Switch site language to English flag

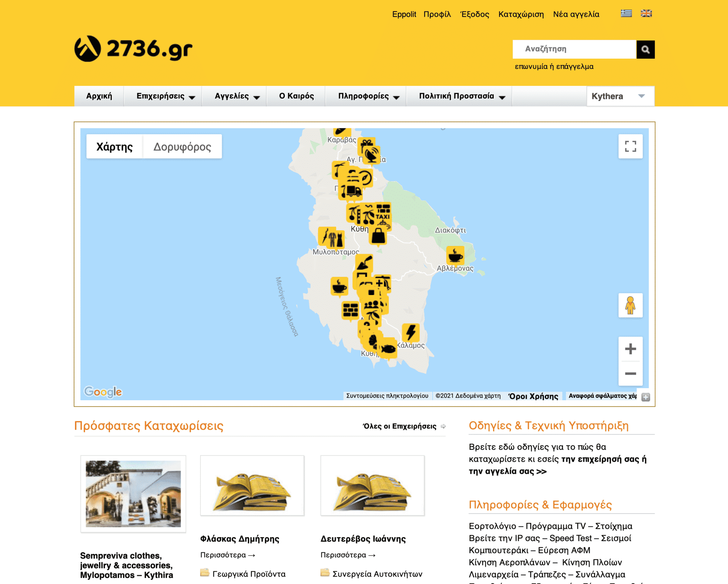(x=646, y=14)
